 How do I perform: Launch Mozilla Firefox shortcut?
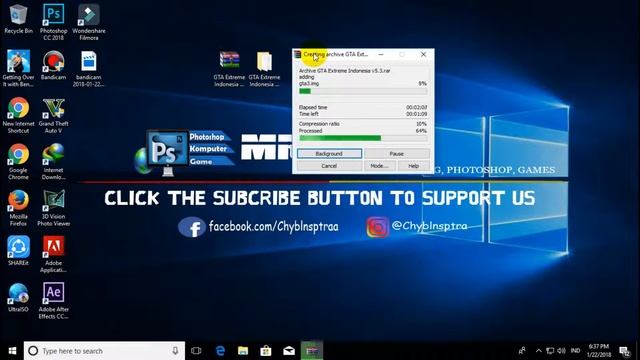pos(18,207)
